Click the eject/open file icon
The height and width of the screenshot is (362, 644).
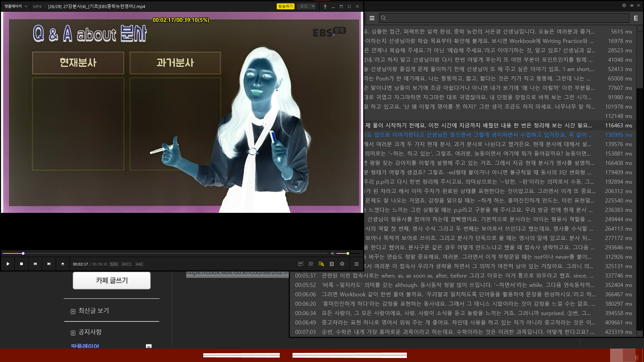point(63,264)
